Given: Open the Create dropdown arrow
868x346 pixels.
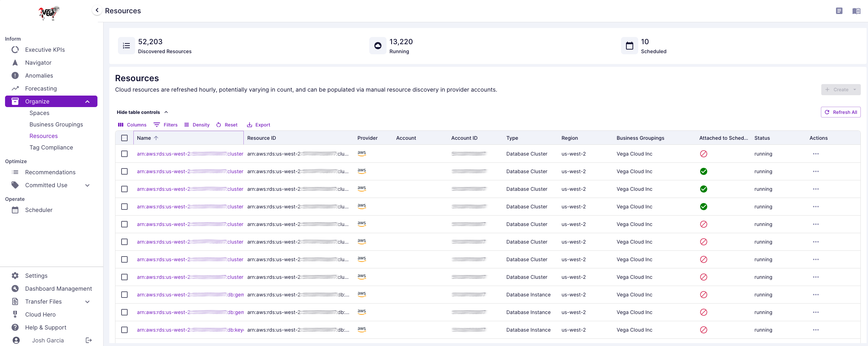Looking at the screenshot, I should (855, 90).
